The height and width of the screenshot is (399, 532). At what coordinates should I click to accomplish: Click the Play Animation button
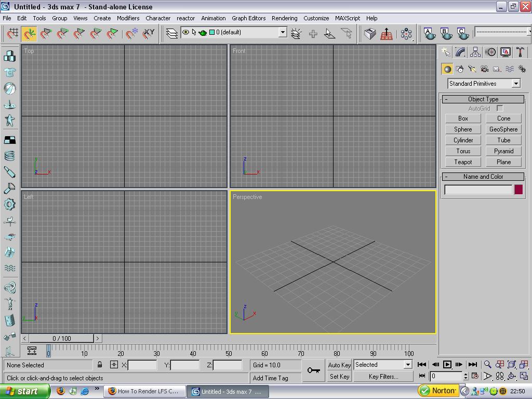447,364
